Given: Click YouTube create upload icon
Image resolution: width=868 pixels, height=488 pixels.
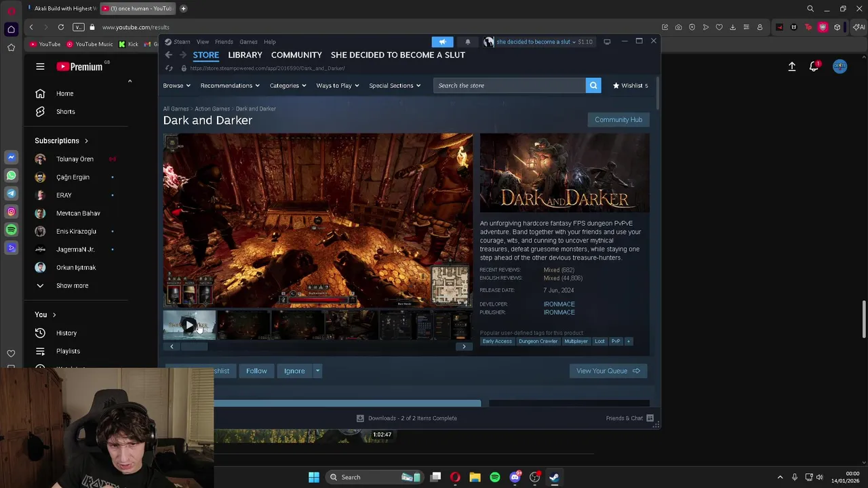Looking at the screenshot, I should coord(792,66).
